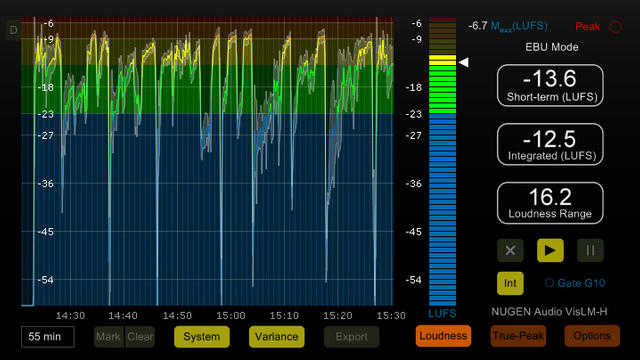Screen dimensions: 640x360
Task: Click the -23 label on right scale
Action: pyautogui.click(x=413, y=114)
